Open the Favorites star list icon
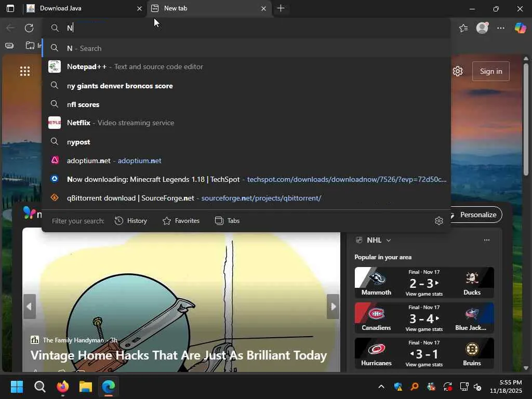This screenshot has height=399, width=532. pos(463,28)
